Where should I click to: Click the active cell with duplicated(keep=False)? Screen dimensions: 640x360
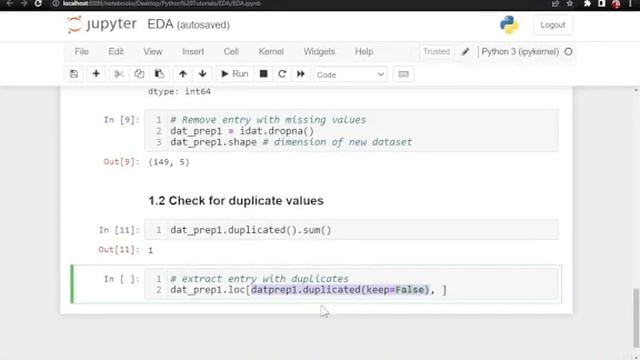point(351,284)
